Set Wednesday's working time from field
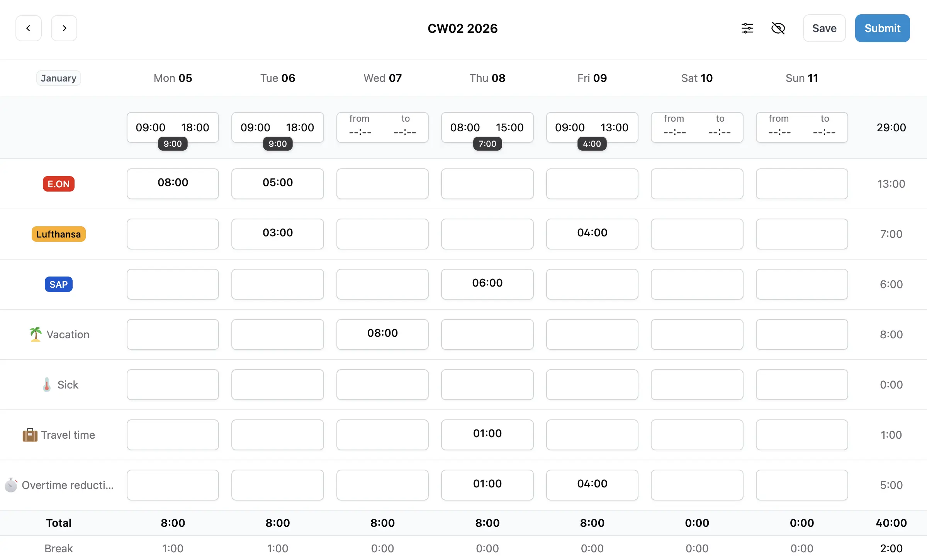This screenshot has width=927, height=560. click(360, 127)
